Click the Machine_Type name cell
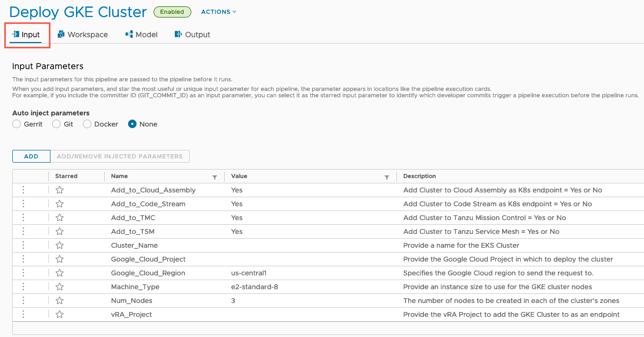The height and width of the screenshot is (337, 644). coord(135,287)
